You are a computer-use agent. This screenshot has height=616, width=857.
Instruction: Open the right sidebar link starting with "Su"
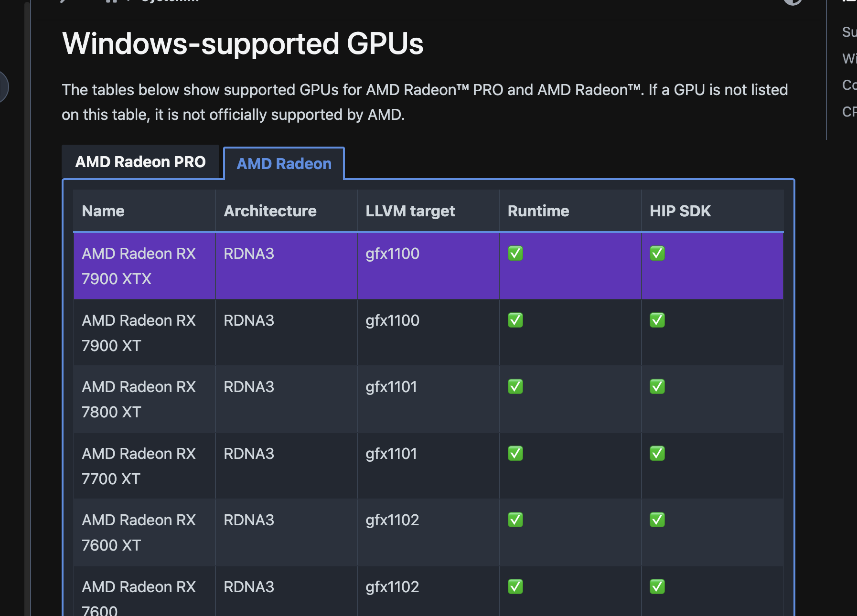pos(849,32)
